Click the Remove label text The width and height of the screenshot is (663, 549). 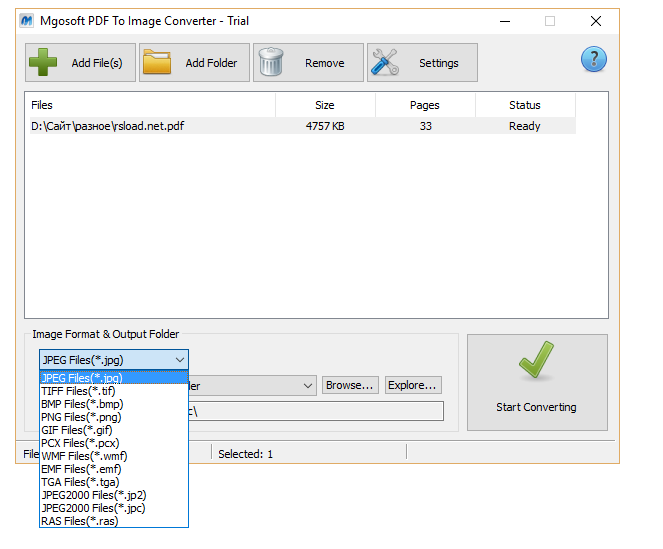pyautogui.click(x=325, y=63)
